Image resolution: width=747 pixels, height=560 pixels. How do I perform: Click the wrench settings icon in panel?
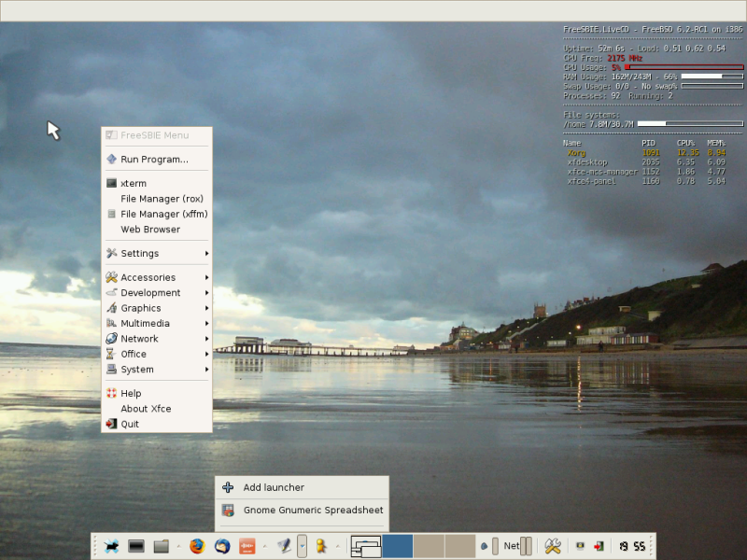pyautogui.click(x=553, y=546)
